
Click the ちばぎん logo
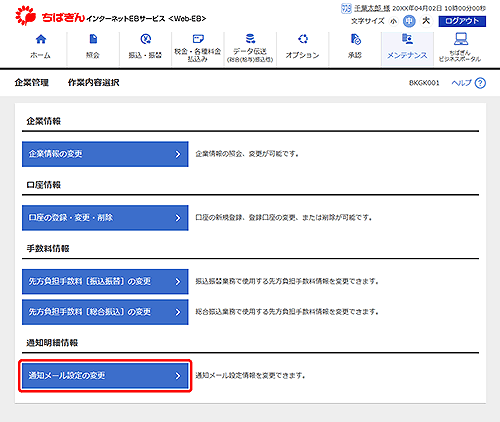50,16
